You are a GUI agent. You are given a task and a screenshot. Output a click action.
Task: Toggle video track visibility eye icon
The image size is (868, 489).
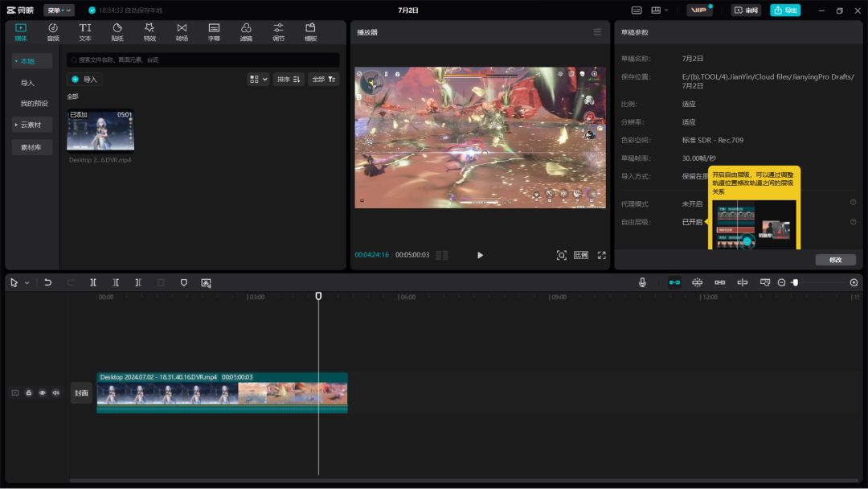click(x=43, y=392)
